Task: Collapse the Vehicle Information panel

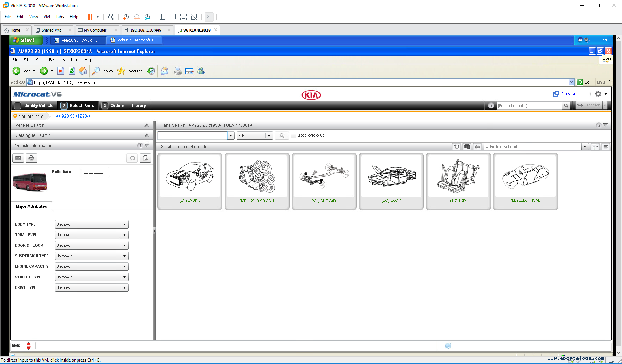Action: coord(147,145)
